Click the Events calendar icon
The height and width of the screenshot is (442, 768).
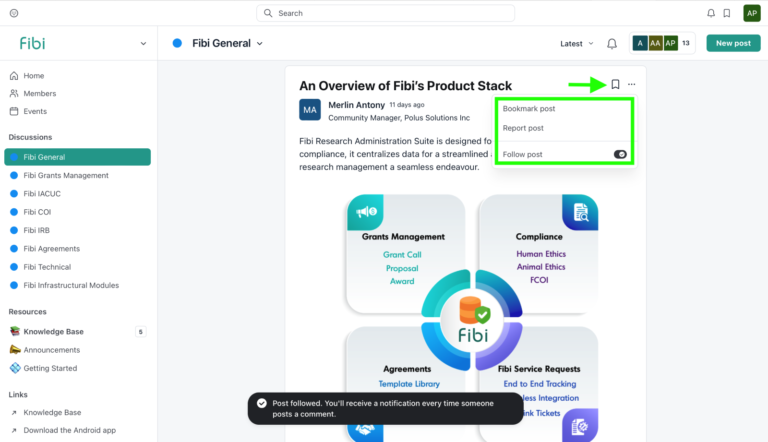[14, 111]
